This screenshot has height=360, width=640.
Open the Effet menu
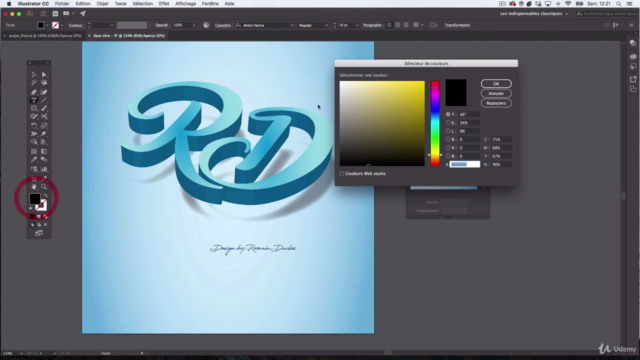click(164, 4)
